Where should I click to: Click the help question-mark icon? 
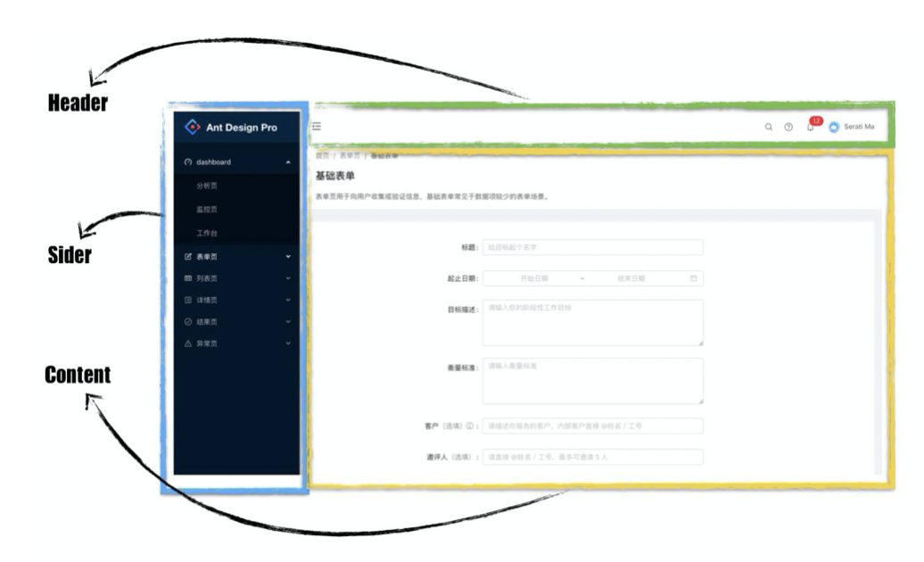pos(788,127)
